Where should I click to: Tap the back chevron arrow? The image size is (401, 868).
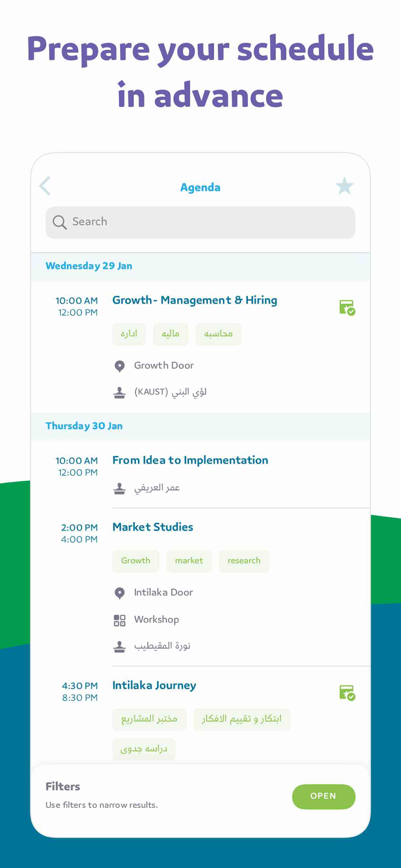(45, 186)
